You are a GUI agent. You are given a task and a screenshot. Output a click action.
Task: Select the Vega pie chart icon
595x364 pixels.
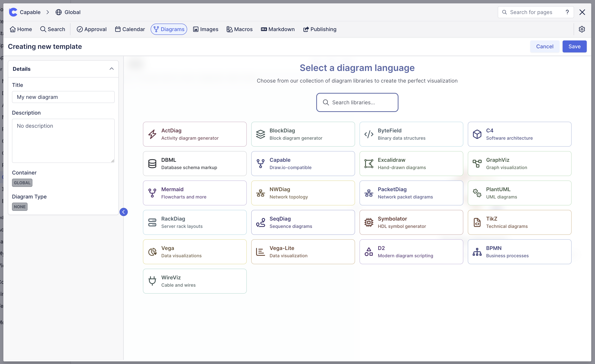pos(152,252)
